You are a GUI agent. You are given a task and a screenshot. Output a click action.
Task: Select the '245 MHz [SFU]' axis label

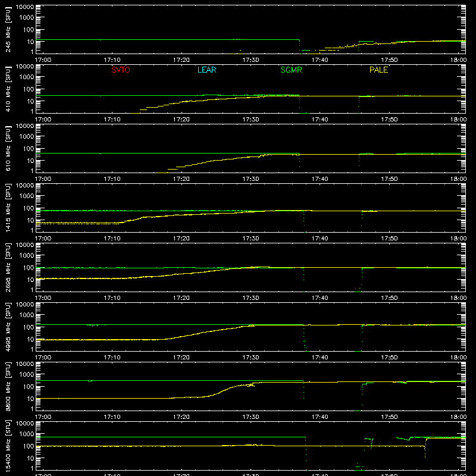point(8,29)
